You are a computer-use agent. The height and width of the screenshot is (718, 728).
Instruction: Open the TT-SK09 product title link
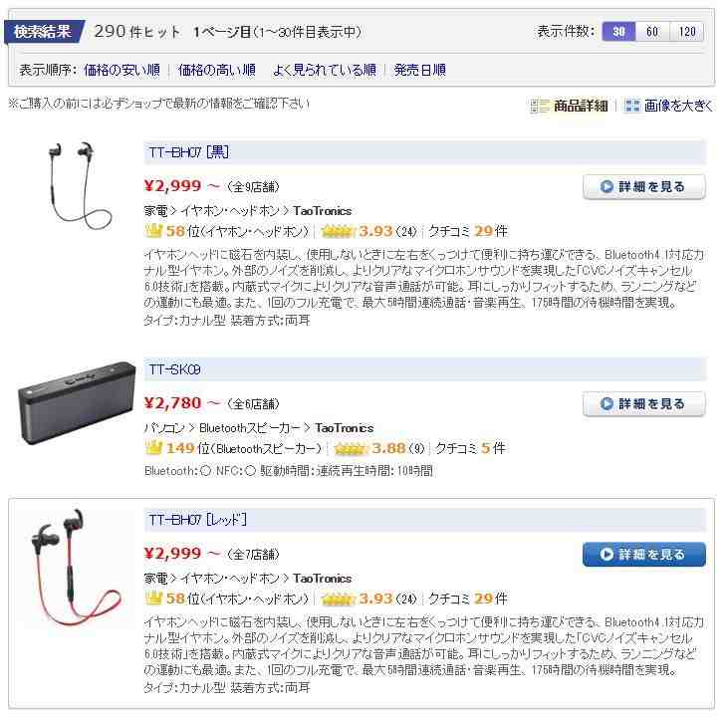pos(174,369)
